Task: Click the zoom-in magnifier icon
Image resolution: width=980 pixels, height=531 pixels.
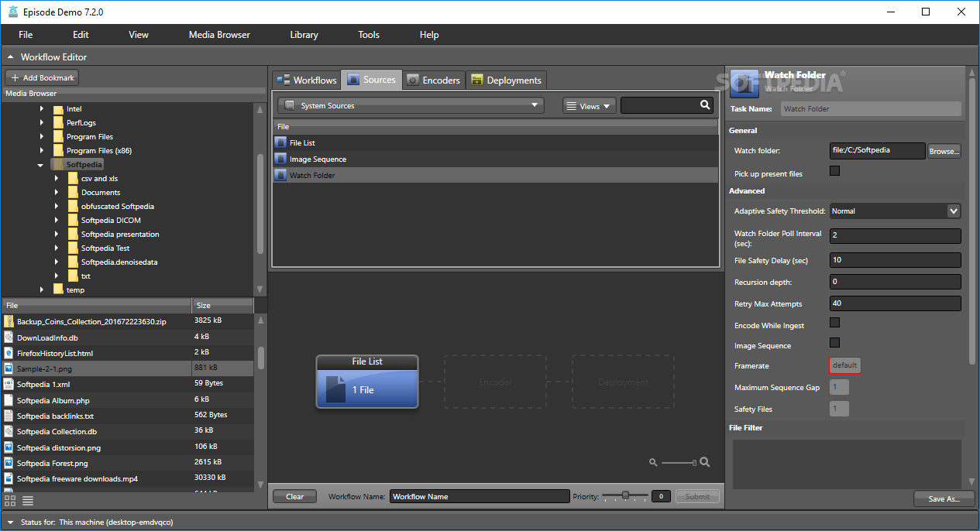Action: point(705,462)
